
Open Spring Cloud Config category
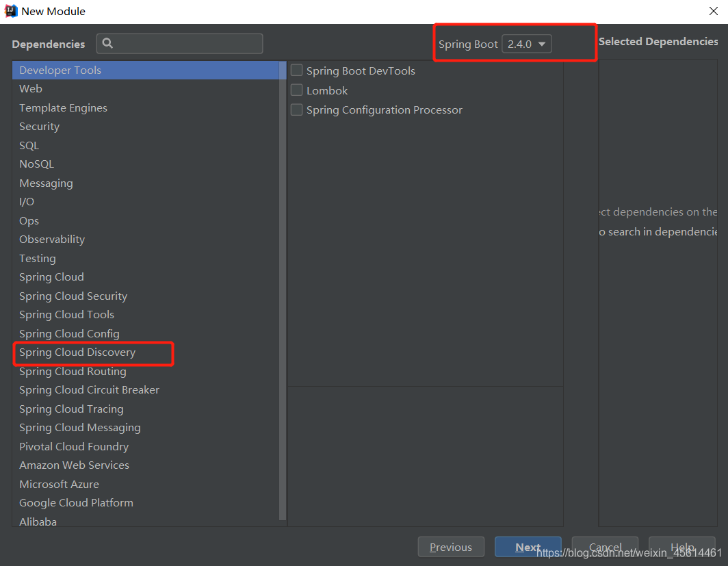click(146, 333)
